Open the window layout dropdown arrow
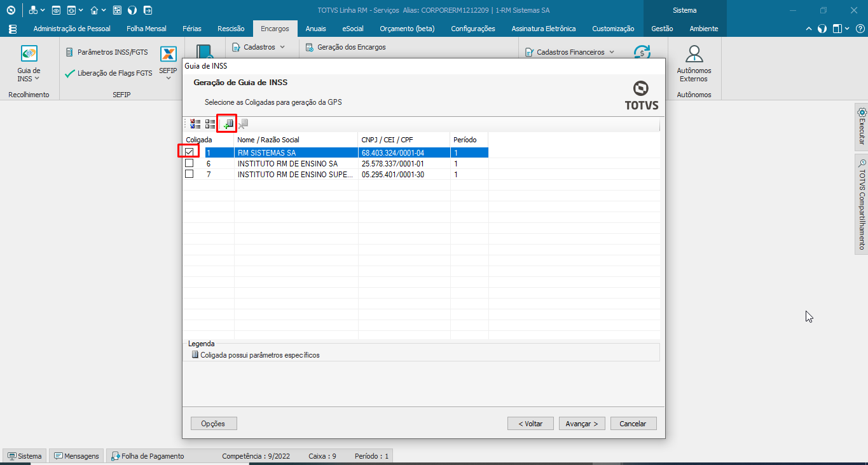 (x=846, y=29)
